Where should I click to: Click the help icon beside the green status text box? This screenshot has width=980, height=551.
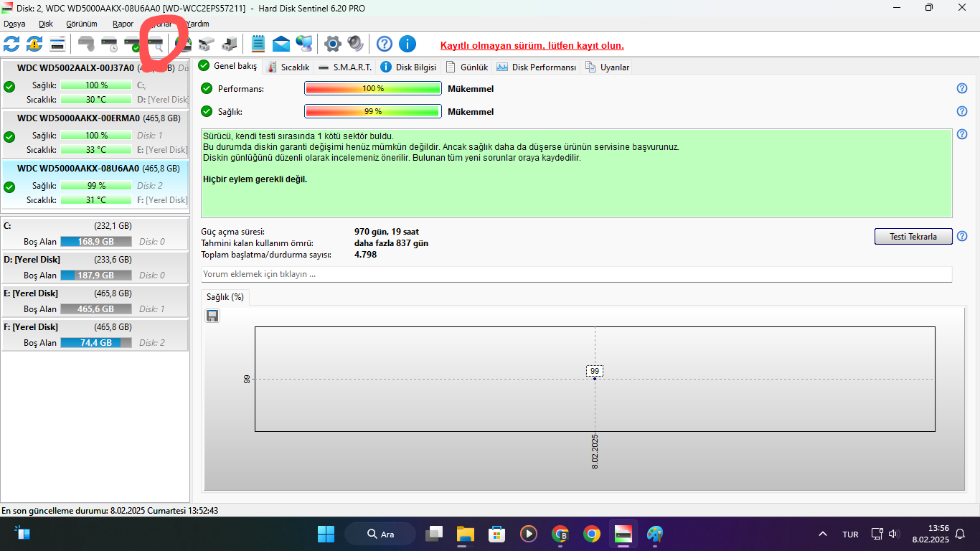tap(962, 134)
